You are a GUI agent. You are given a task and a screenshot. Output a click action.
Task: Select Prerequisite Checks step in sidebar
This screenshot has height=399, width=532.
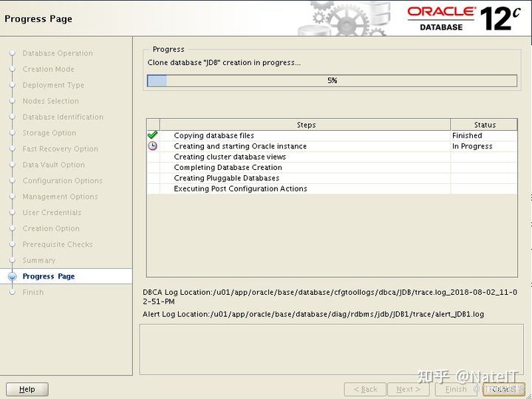click(x=58, y=245)
